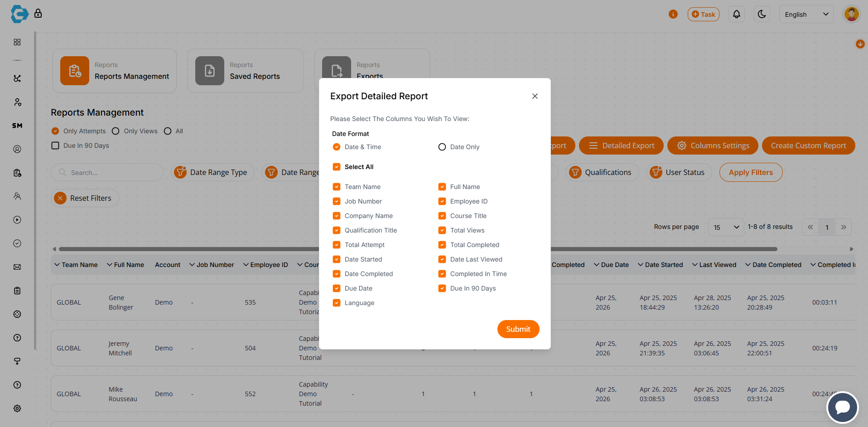
Task: Change Rows per page dropdown value
Action: click(x=726, y=227)
